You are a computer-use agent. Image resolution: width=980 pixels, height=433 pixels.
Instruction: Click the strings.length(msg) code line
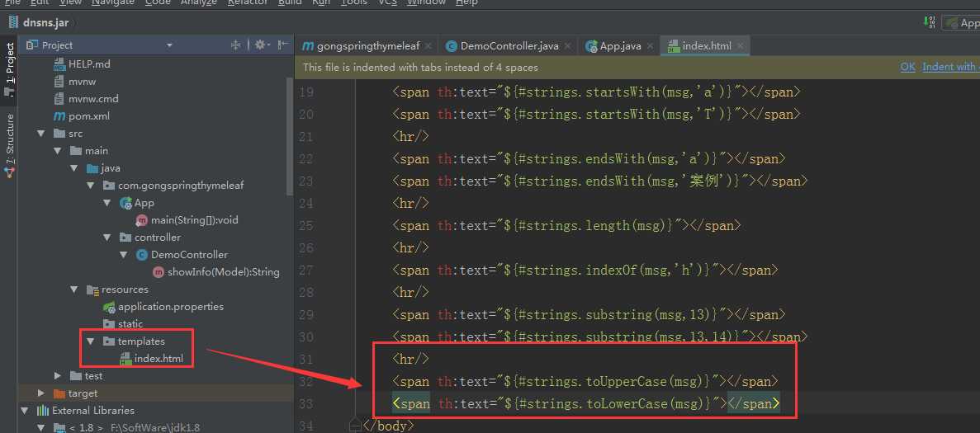(x=567, y=225)
